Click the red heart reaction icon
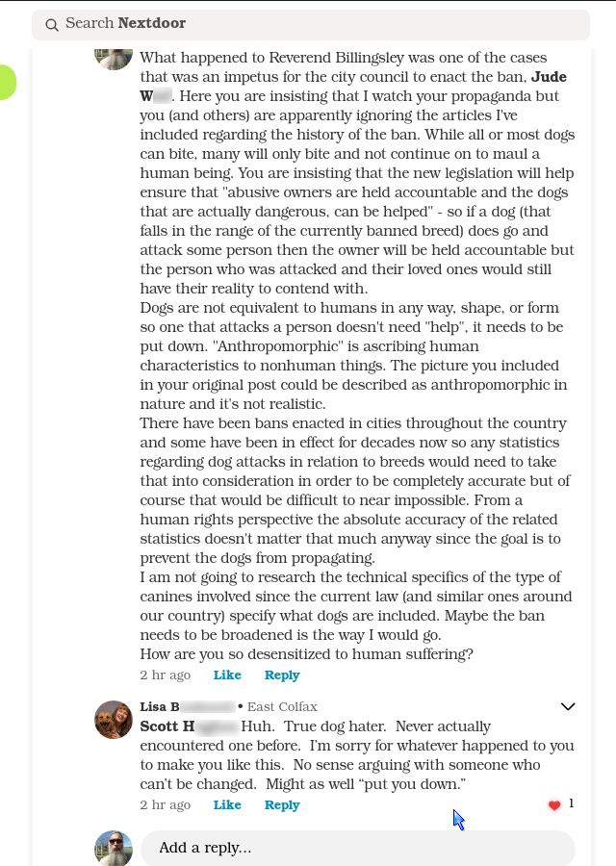The height and width of the screenshot is (866, 616). [554, 805]
